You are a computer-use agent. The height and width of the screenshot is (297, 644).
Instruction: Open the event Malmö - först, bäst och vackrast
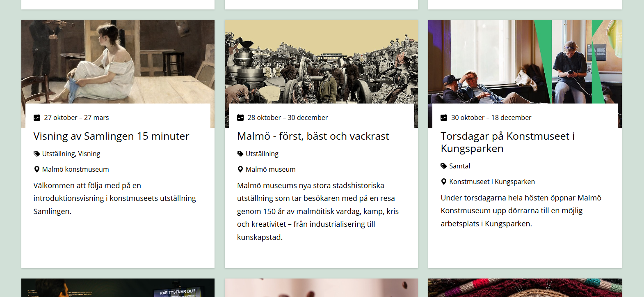[x=313, y=136]
